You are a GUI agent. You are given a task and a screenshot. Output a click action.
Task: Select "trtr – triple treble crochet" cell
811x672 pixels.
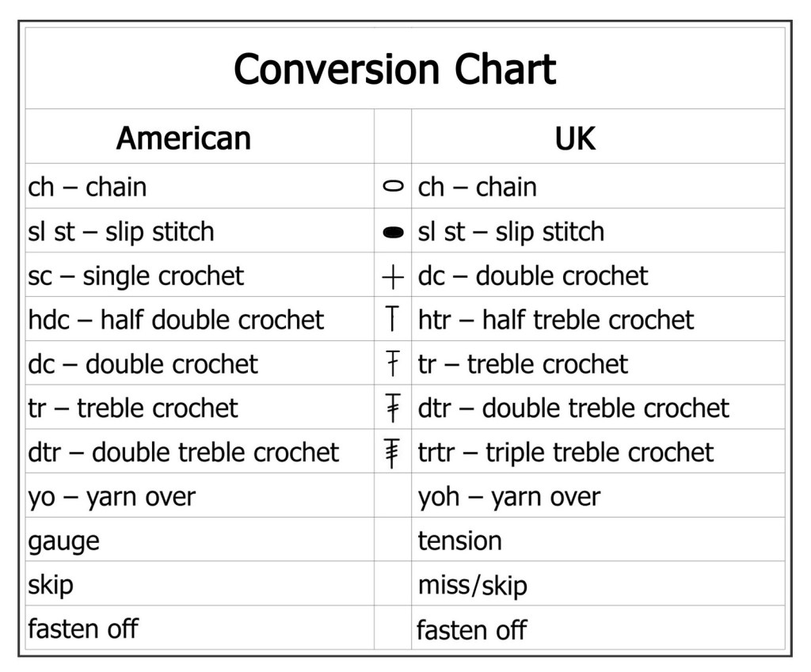[565, 453]
